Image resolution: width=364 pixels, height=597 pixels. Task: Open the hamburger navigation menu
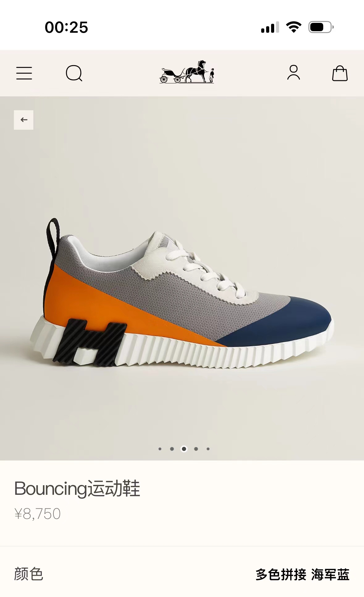click(x=24, y=73)
